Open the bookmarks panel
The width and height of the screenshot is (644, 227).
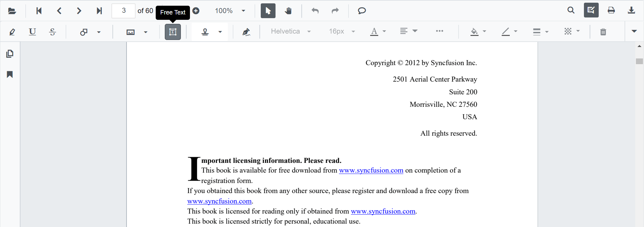tap(10, 75)
